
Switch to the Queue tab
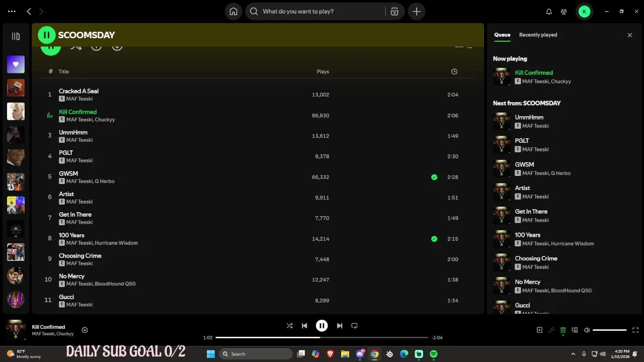[502, 35]
